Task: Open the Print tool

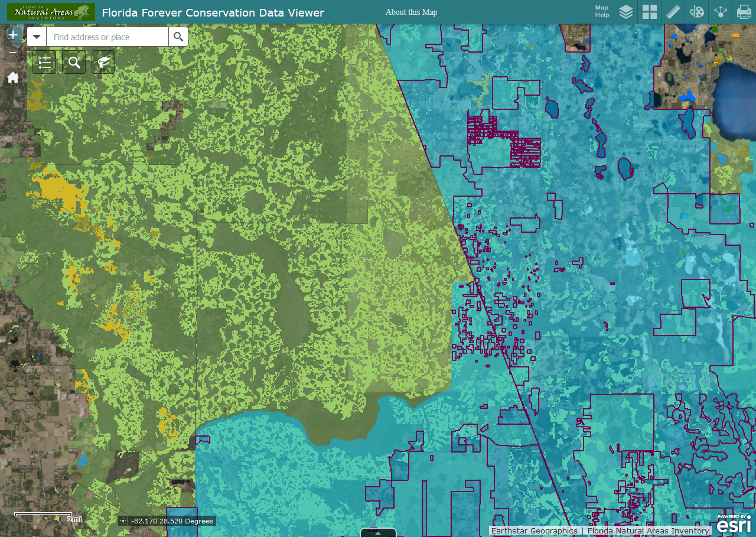Action: click(744, 12)
